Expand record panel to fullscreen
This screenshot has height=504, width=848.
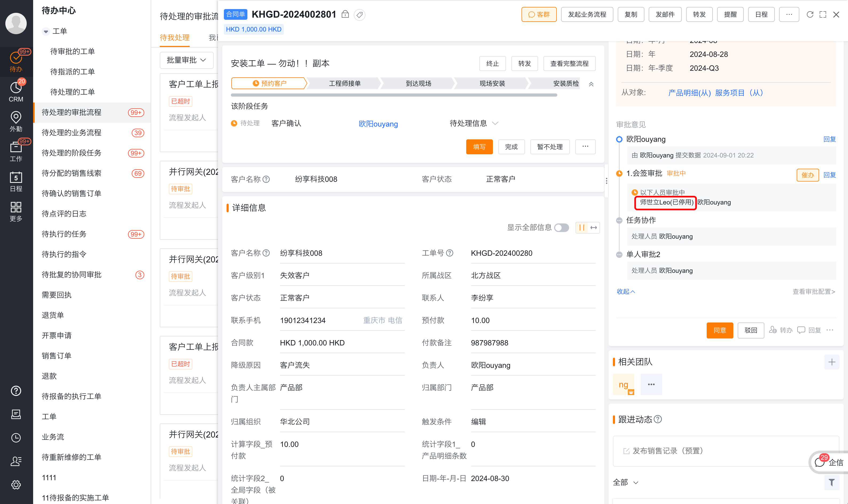coord(823,15)
